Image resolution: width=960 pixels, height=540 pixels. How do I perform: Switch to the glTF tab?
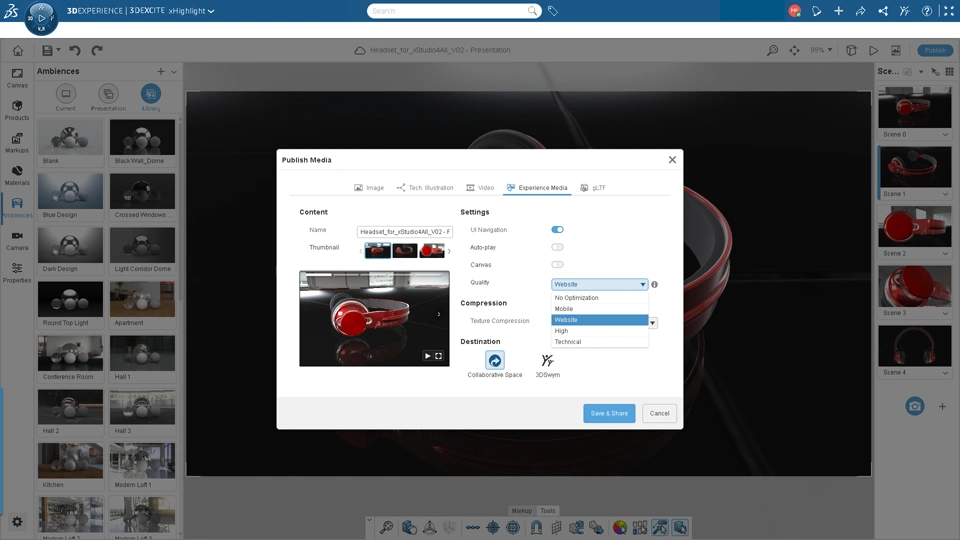click(593, 188)
